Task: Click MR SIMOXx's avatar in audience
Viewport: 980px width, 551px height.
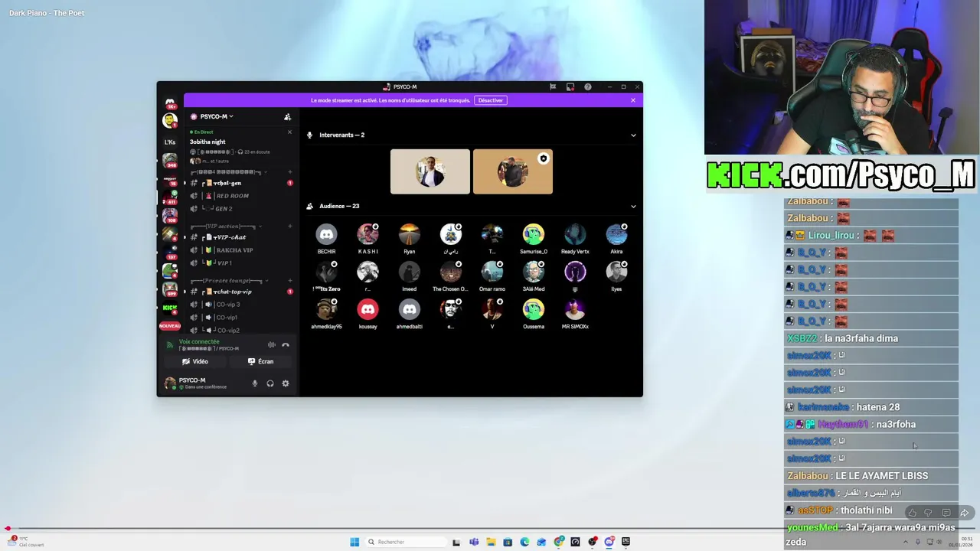Action: pos(575,309)
